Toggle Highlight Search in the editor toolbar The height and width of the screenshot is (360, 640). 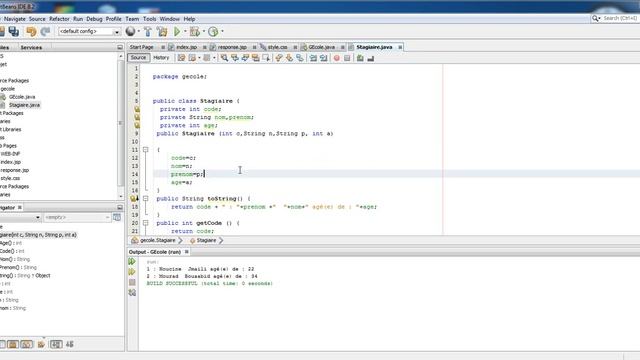click(256, 58)
